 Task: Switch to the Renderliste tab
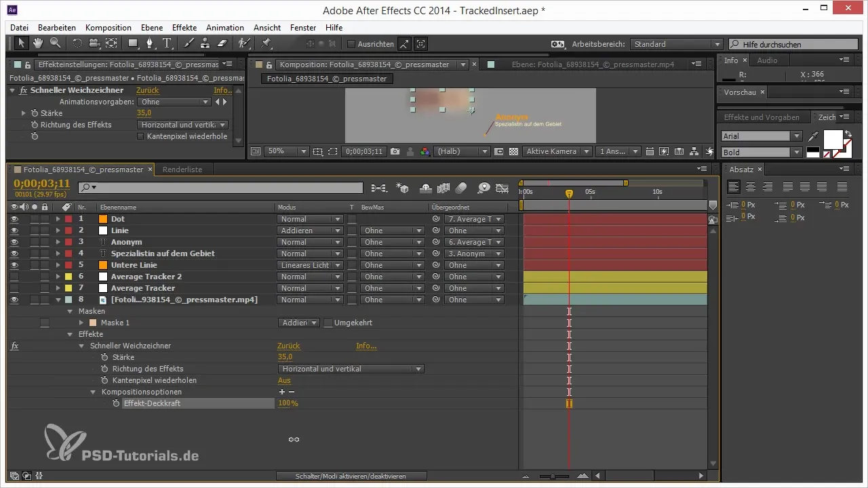tap(182, 169)
